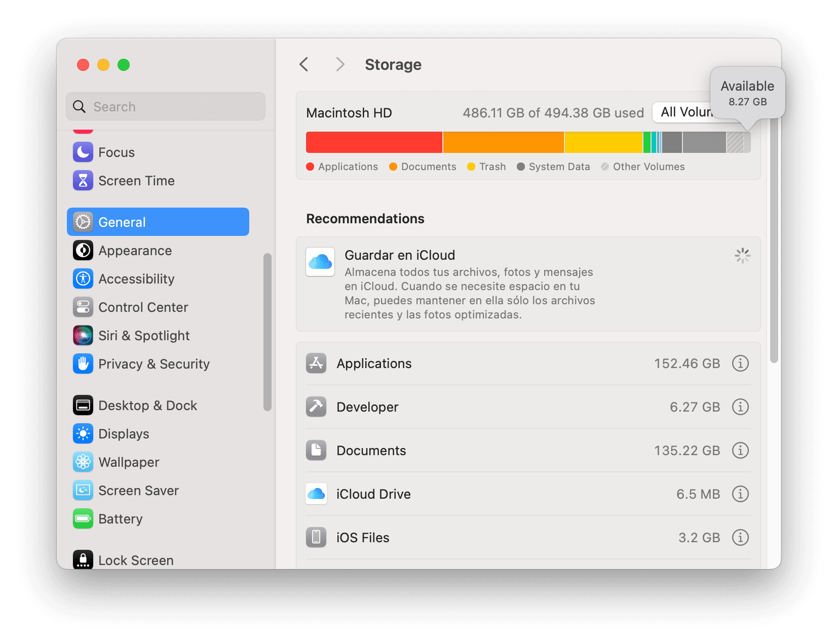Show info for Documents storage
The width and height of the screenshot is (838, 644).
[740, 450]
